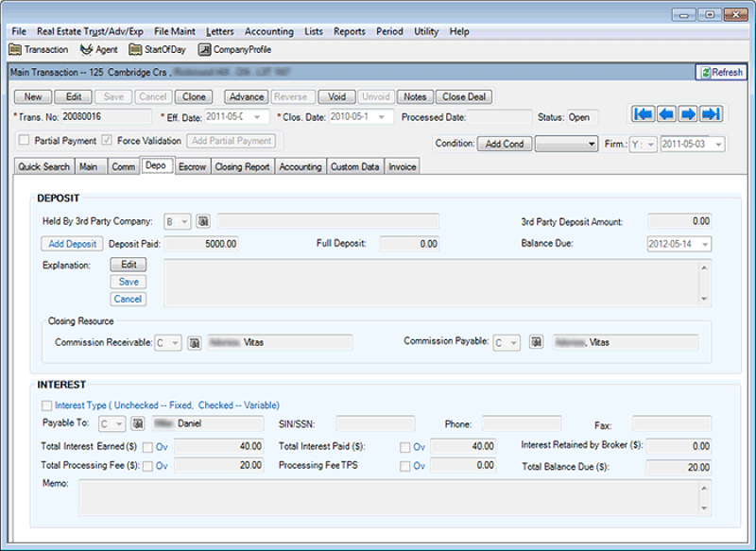
Task: Click the Close Deal button
Action: click(x=464, y=96)
